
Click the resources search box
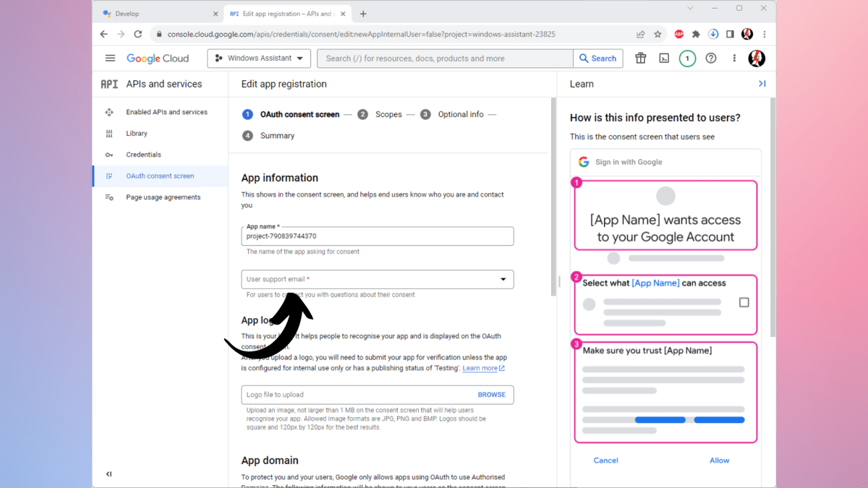(446, 59)
